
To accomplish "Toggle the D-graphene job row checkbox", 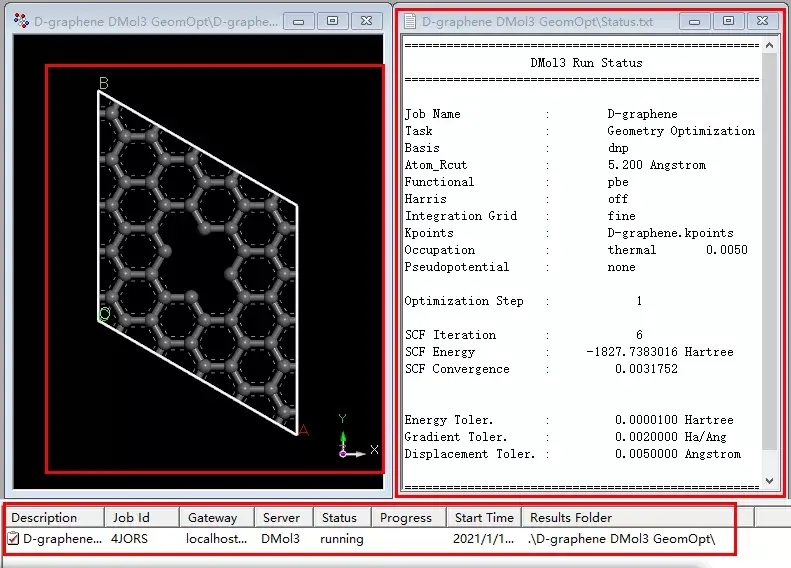I will click(x=14, y=539).
